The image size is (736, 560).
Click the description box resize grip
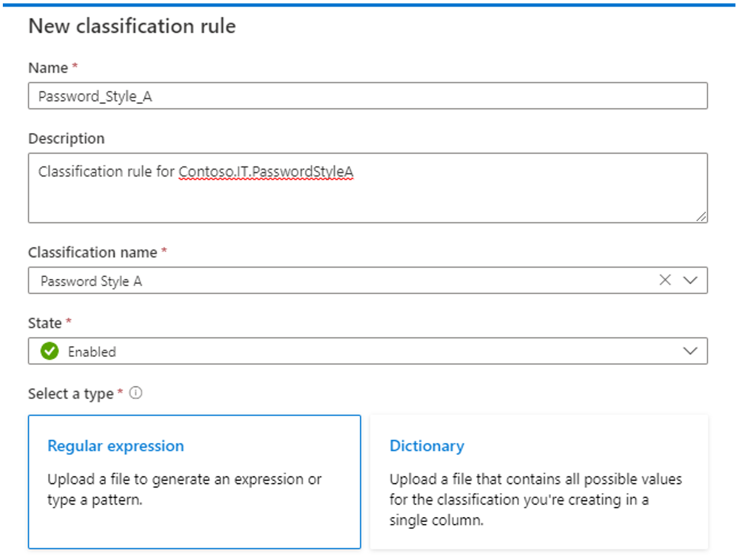pyautogui.click(x=701, y=216)
